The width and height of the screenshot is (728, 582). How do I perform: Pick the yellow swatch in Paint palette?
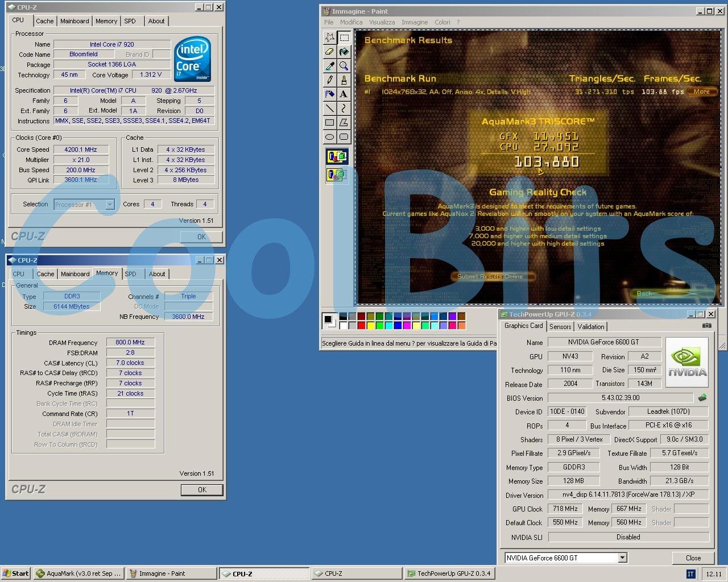(371, 326)
